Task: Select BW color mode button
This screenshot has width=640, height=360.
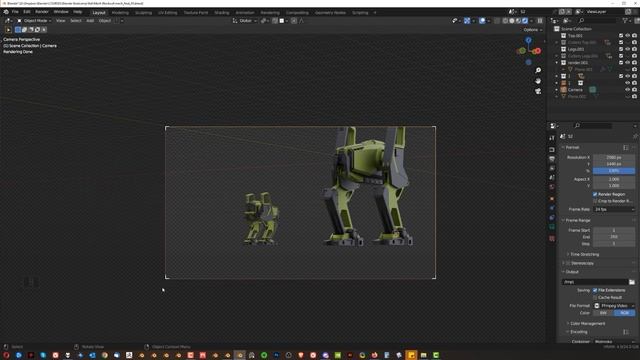Action: pos(603,313)
